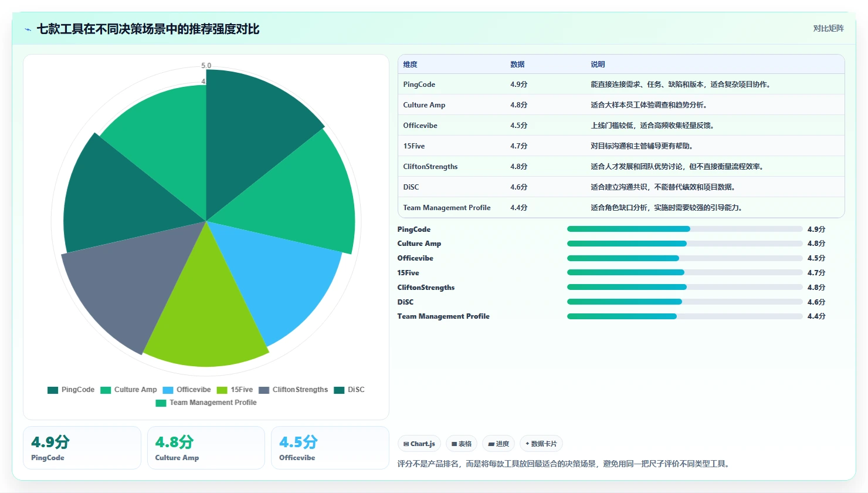Click the DiSC label in the progress list

(405, 302)
